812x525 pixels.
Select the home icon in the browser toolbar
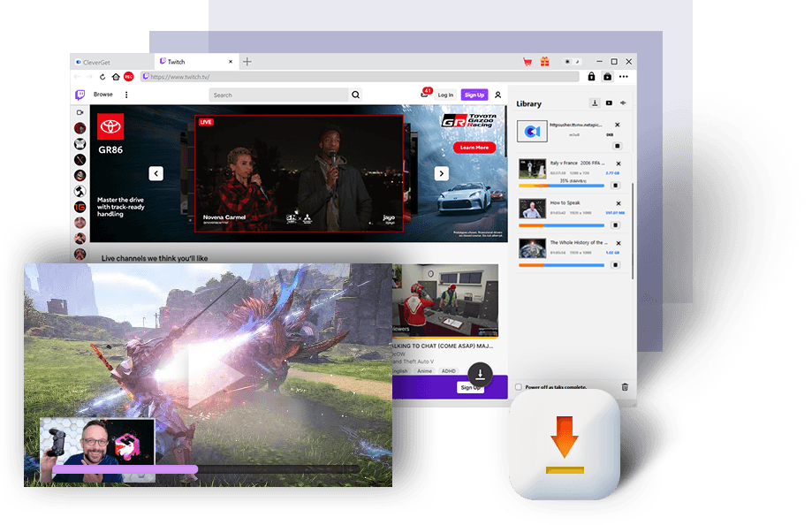[115, 77]
